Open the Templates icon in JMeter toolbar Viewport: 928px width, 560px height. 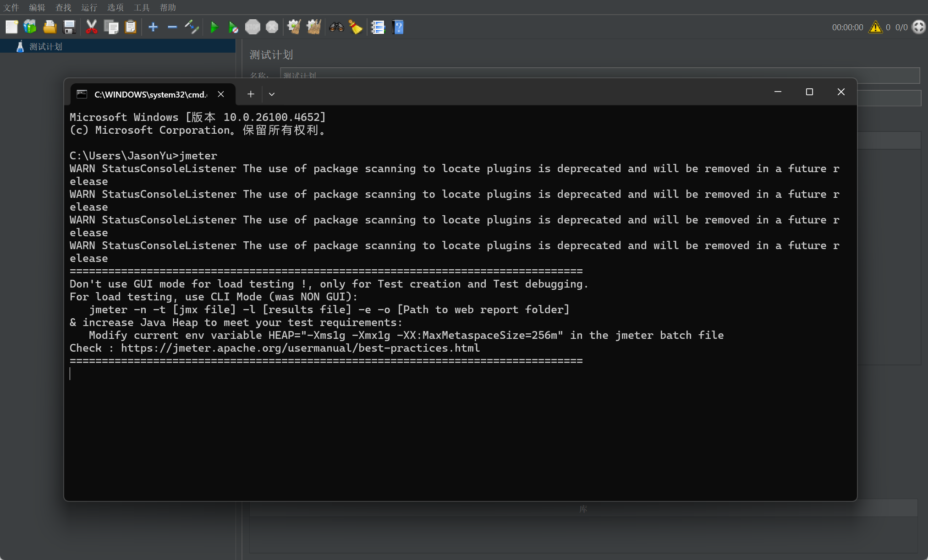click(30, 27)
